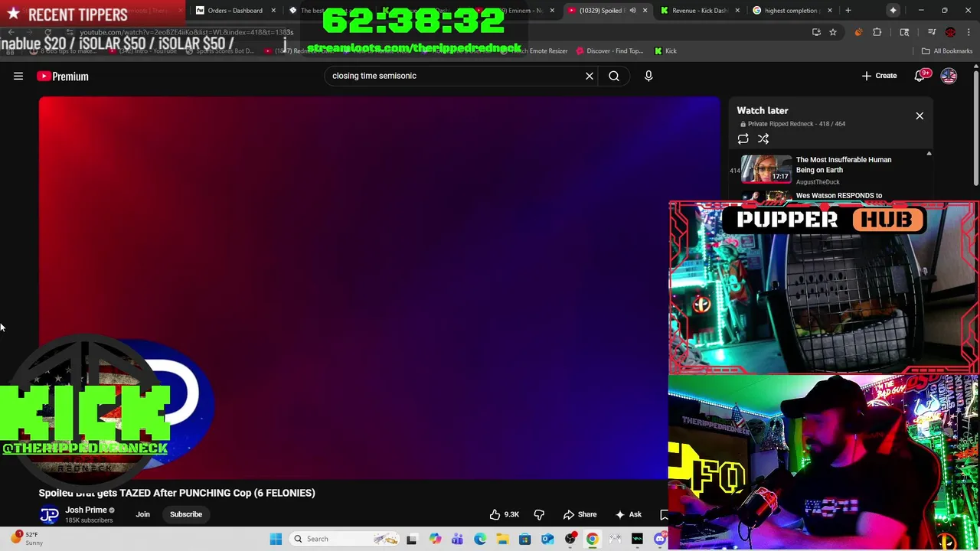This screenshot has height=551, width=980.
Task: Dislike the video with thumbs down
Action: (539, 514)
